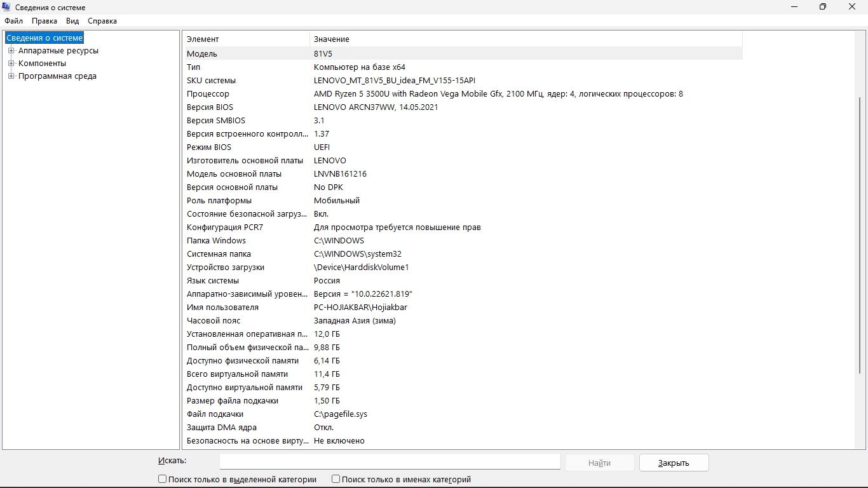
Task: Click the C:\pagefile.sys value
Action: (x=341, y=414)
